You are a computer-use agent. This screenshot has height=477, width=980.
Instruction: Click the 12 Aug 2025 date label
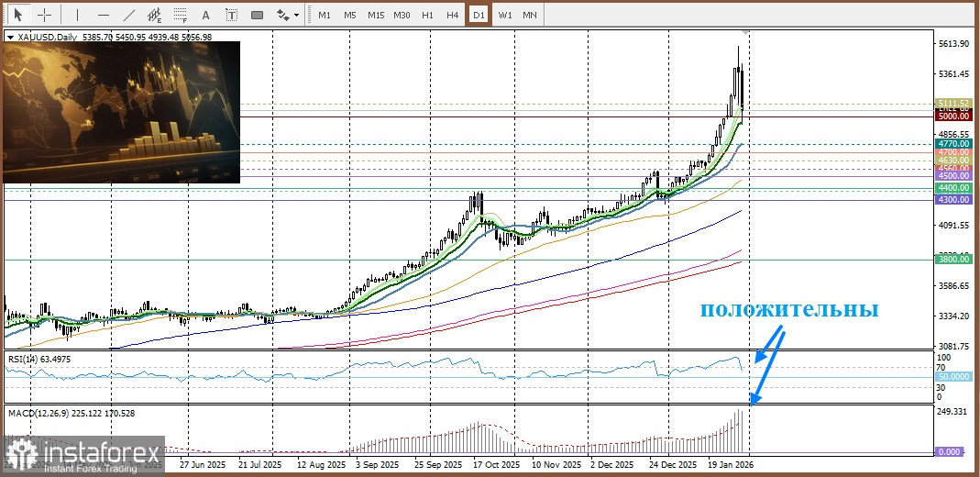coord(322,465)
